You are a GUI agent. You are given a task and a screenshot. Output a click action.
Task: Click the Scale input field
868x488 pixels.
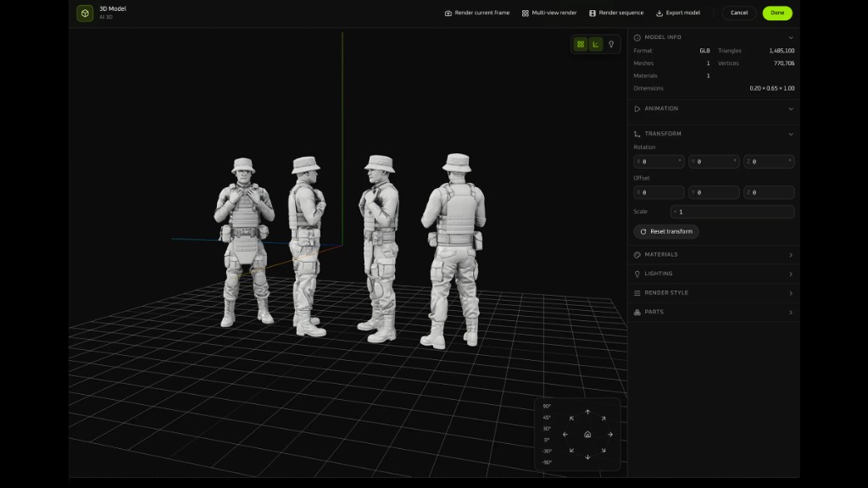pyautogui.click(x=732, y=212)
